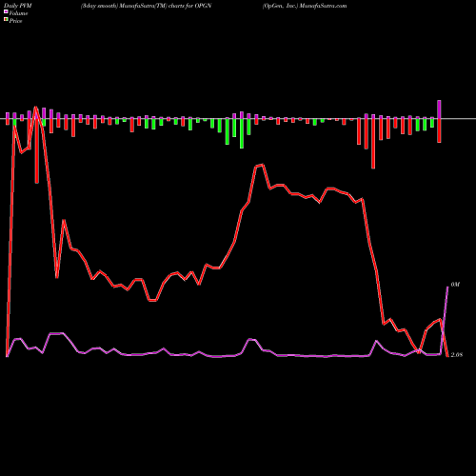Click the 'Volume' legend label
The width and height of the screenshot is (476, 476).
(x=18, y=13)
